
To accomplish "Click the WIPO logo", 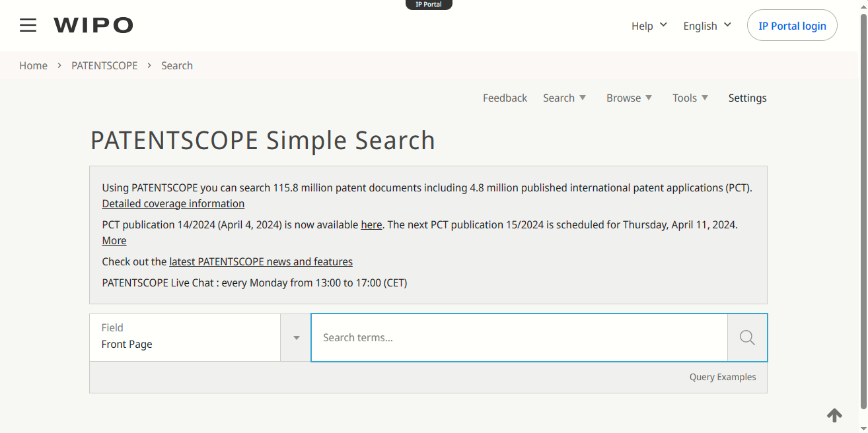I will coord(93,26).
